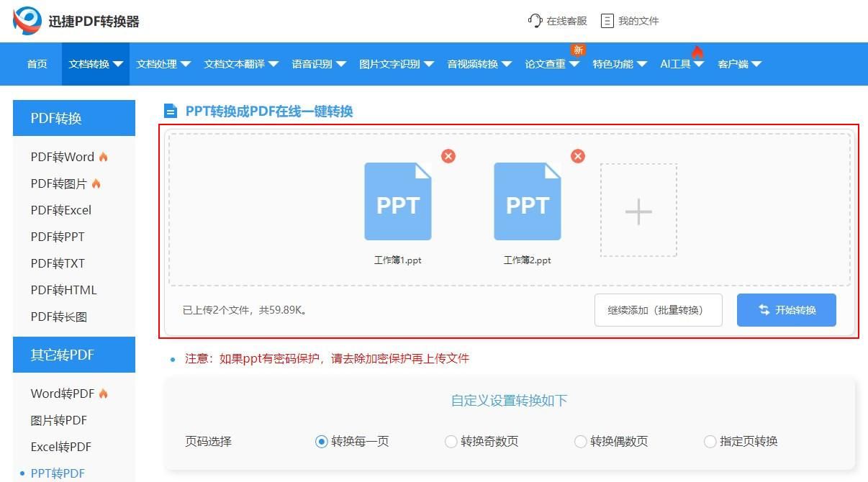
Task: Select the 转换奇数页 radio button
Action: 451,442
